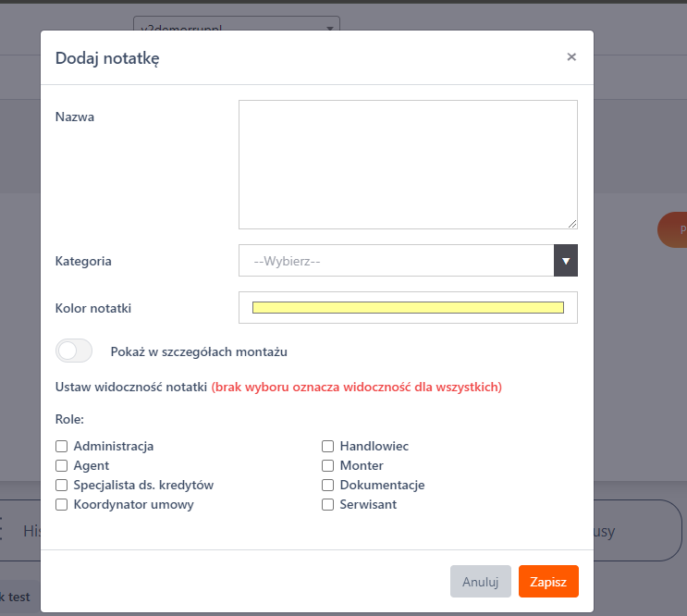
Task: Close the Dodaj notatkę dialog
Action: coord(571,57)
